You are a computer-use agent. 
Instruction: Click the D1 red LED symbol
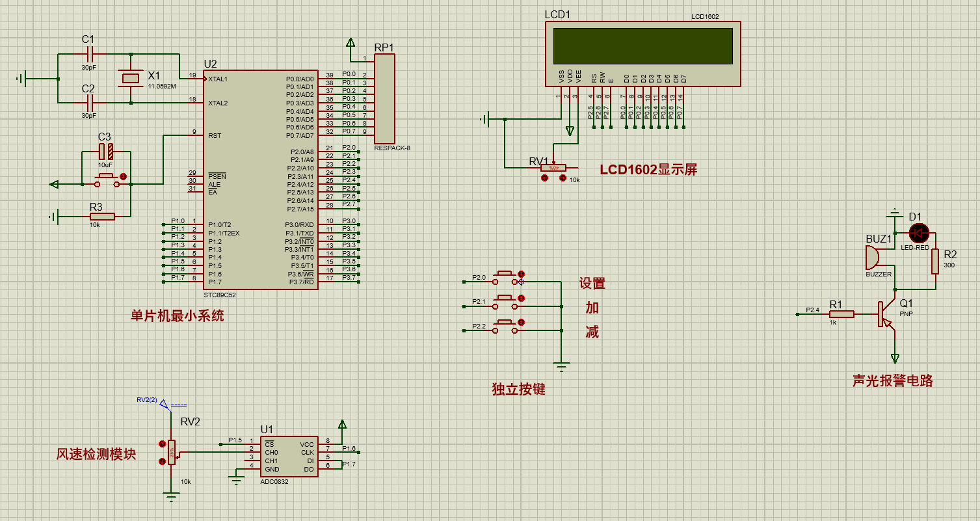(919, 232)
